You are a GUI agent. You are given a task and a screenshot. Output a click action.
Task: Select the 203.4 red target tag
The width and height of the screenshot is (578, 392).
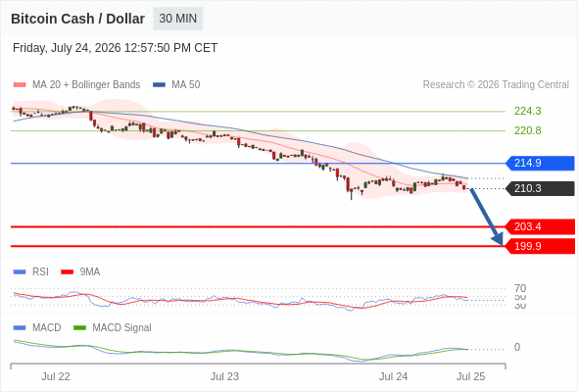[540, 226]
